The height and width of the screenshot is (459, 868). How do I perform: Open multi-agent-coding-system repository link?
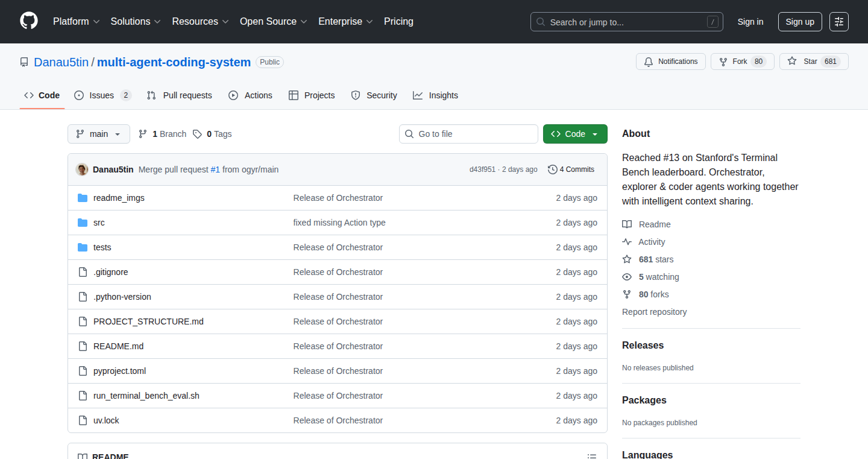[x=174, y=62]
